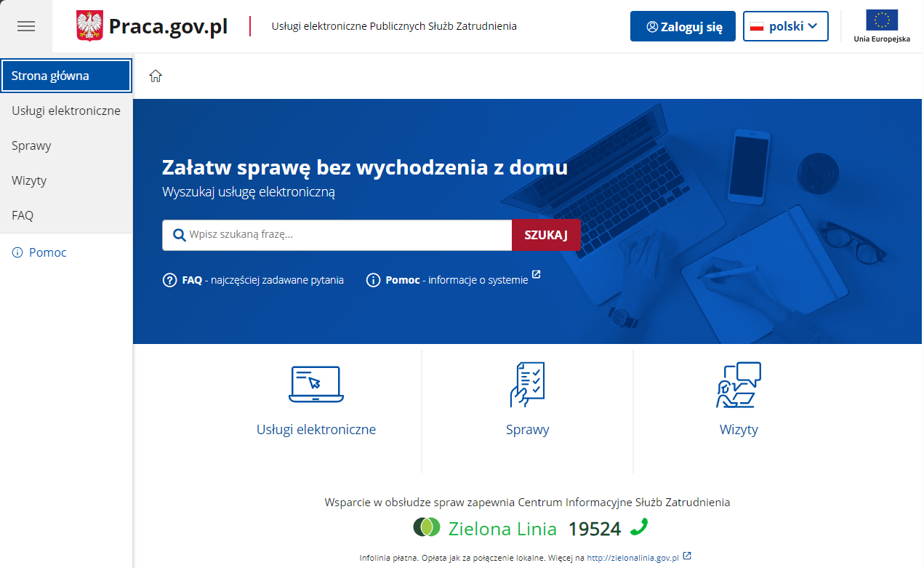
Task: Click the Zielona Linia green circles logo
Action: [427, 527]
